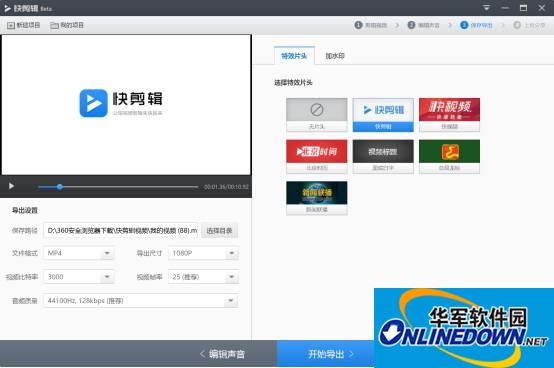The image size is (554, 368).
Task: Click the preview progress slider handle
Action: click(x=60, y=186)
